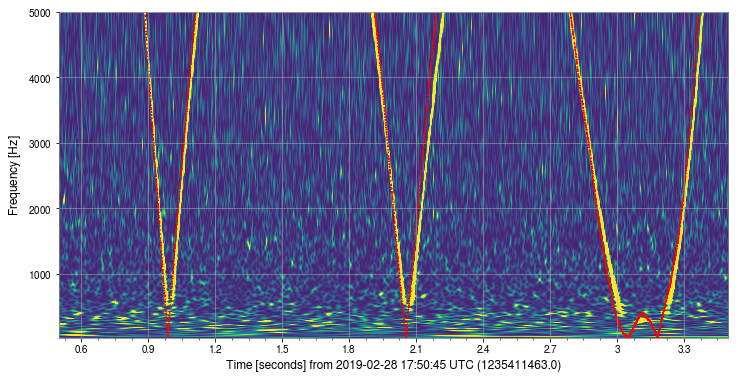Click the 3.3 time tick label

684,349
